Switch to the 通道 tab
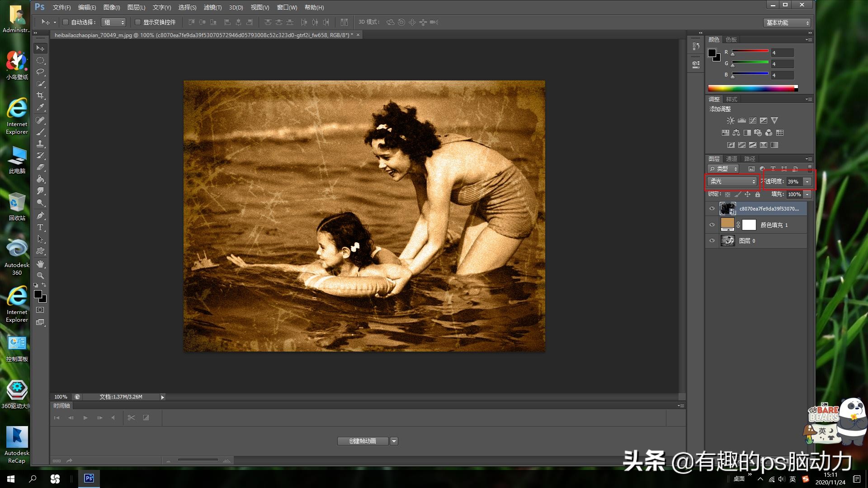Image resolution: width=868 pixels, height=488 pixels. coord(731,159)
